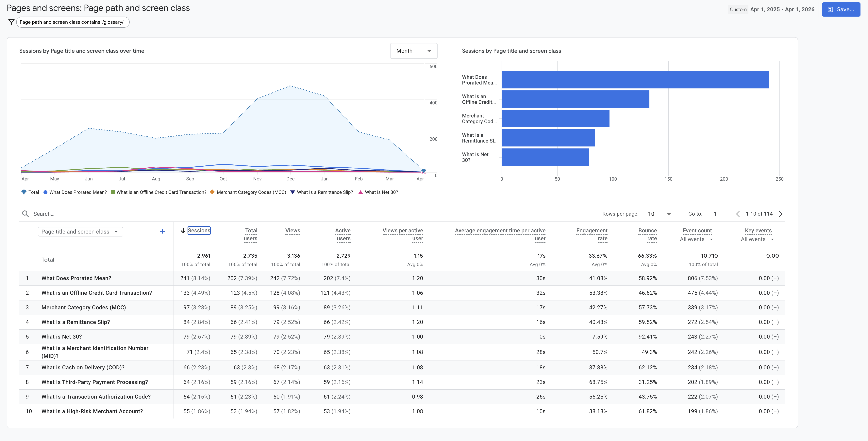
Task: Click the previous page arrow
Action: tap(738, 214)
